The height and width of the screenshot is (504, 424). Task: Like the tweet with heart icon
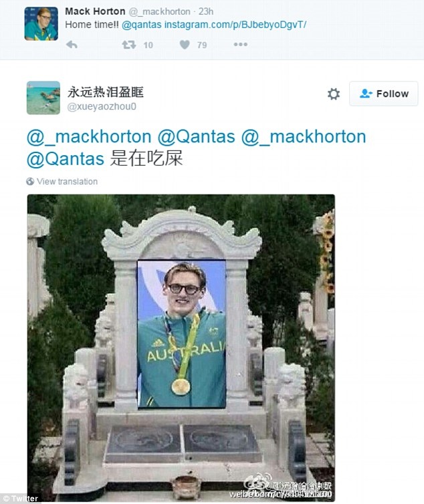tap(185, 45)
